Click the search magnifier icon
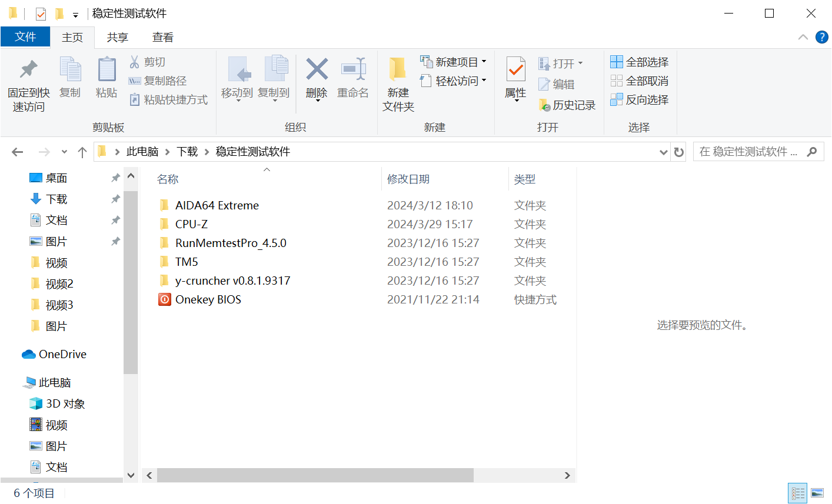This screenshot has height=504, width=832. pos(812,152)
